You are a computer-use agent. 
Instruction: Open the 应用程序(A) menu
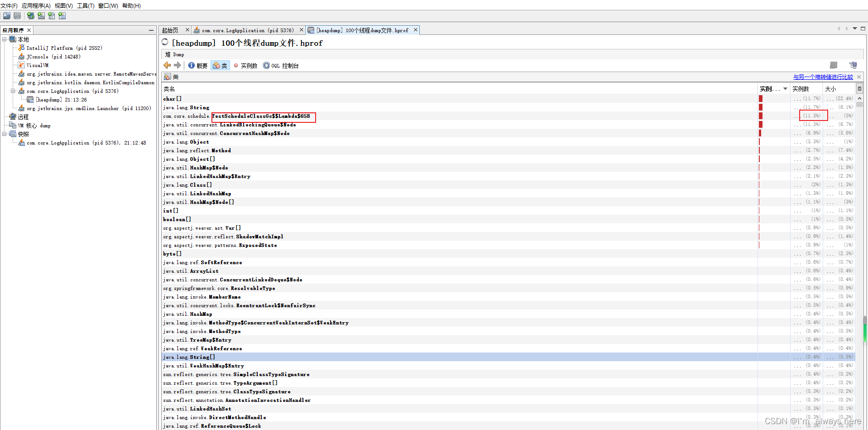(x=36, y=5)
